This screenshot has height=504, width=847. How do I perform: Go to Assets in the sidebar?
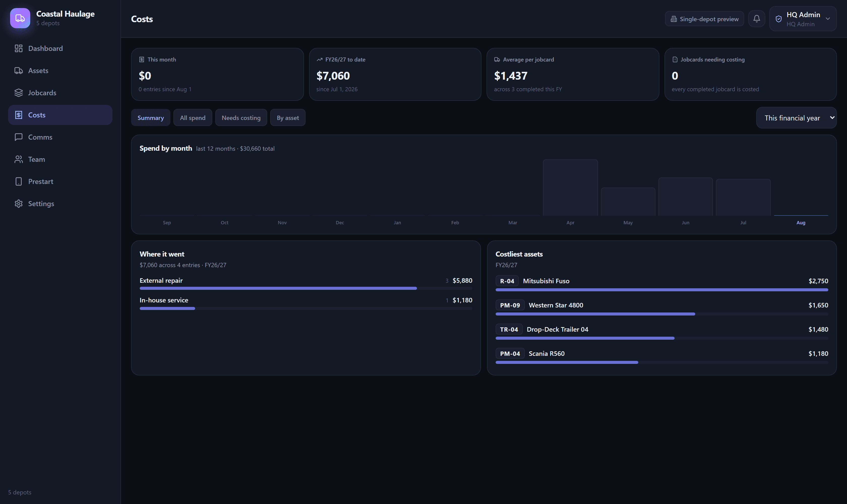60,71
